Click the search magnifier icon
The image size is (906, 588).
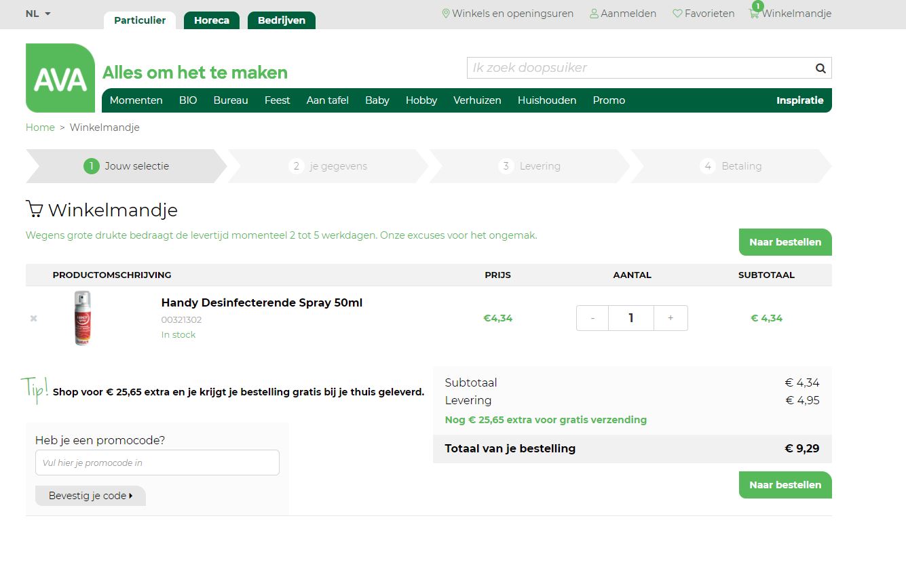820,68
